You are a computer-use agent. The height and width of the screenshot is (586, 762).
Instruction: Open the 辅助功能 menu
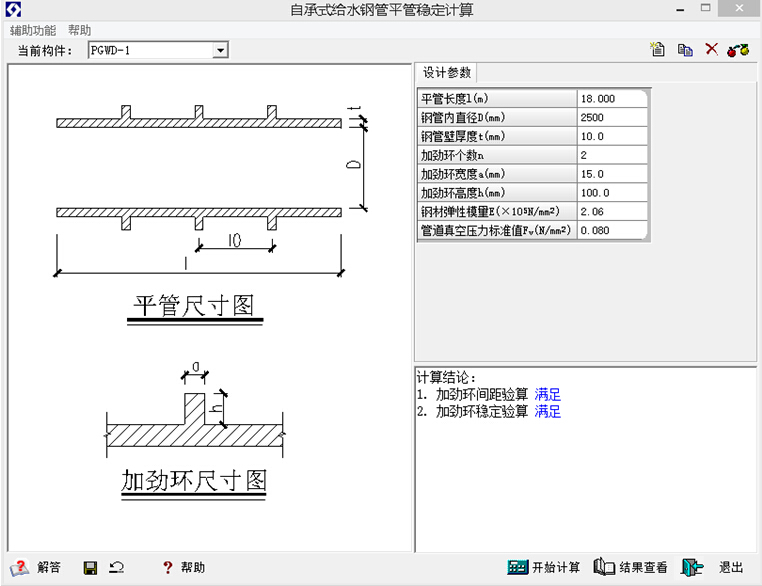(x=33, y=30)
